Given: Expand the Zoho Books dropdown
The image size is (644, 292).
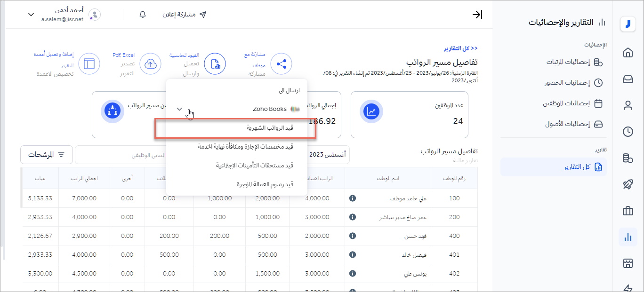Looking at the screenshot, I should pos(179,109).
